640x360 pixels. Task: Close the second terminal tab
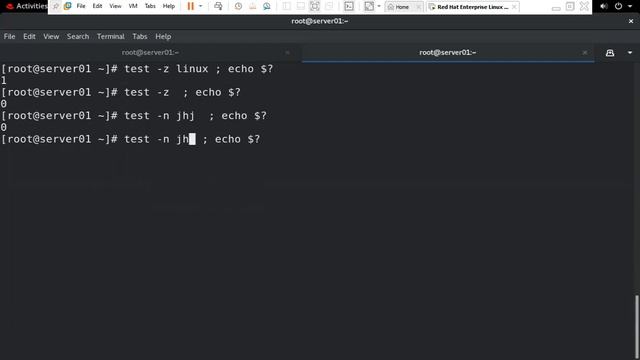tap(585, 52)
